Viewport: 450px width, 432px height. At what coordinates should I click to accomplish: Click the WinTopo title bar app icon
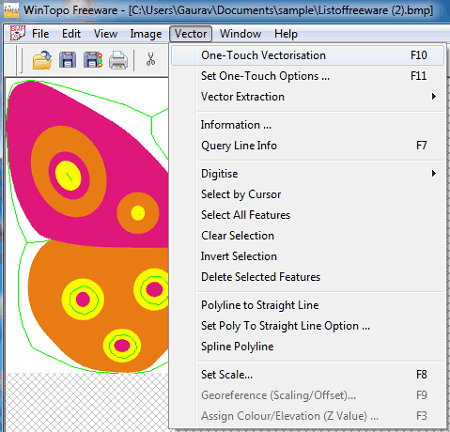(x=11, y=10)
